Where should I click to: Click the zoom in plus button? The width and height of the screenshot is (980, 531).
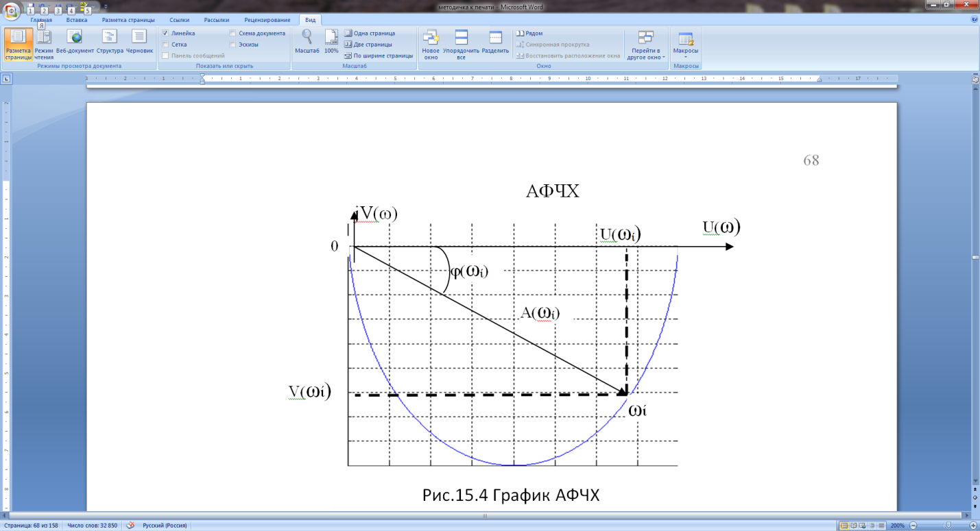[973, 526]
